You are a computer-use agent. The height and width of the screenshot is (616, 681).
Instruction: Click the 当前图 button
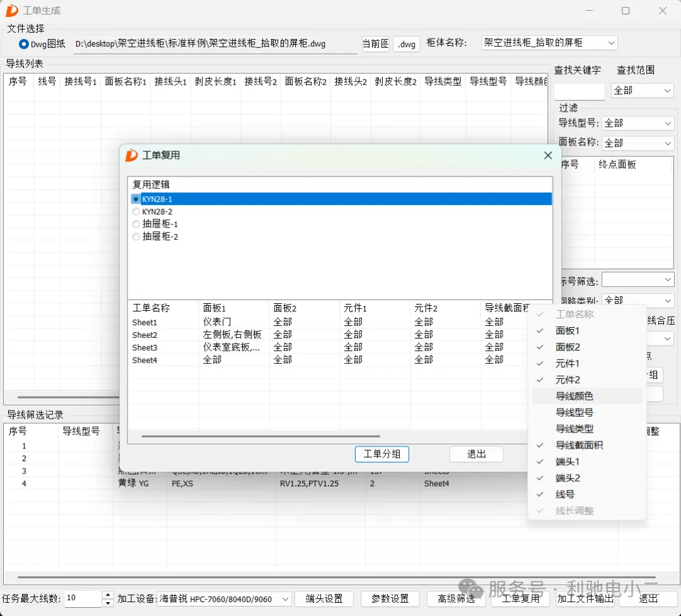pos(376,44)
